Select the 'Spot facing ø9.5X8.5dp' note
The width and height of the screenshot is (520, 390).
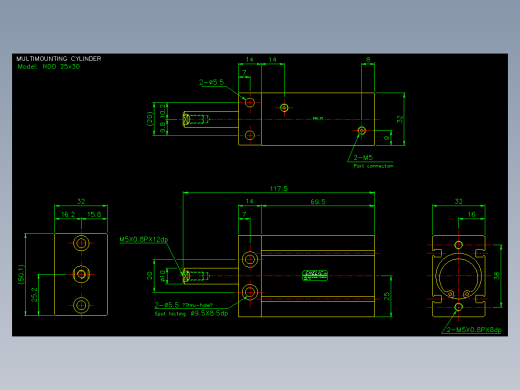pos(191,313)
